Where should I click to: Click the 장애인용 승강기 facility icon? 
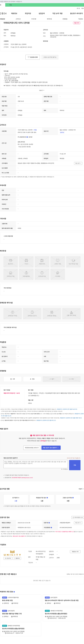32,314
